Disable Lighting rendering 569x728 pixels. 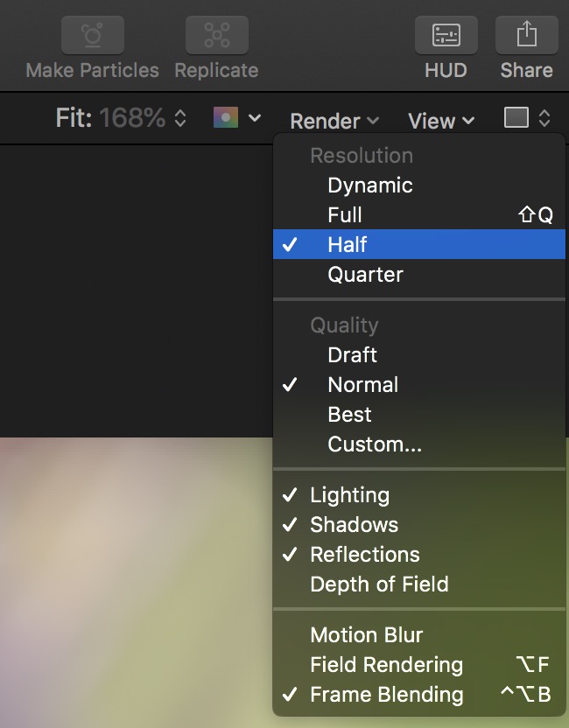click(349, 495)
